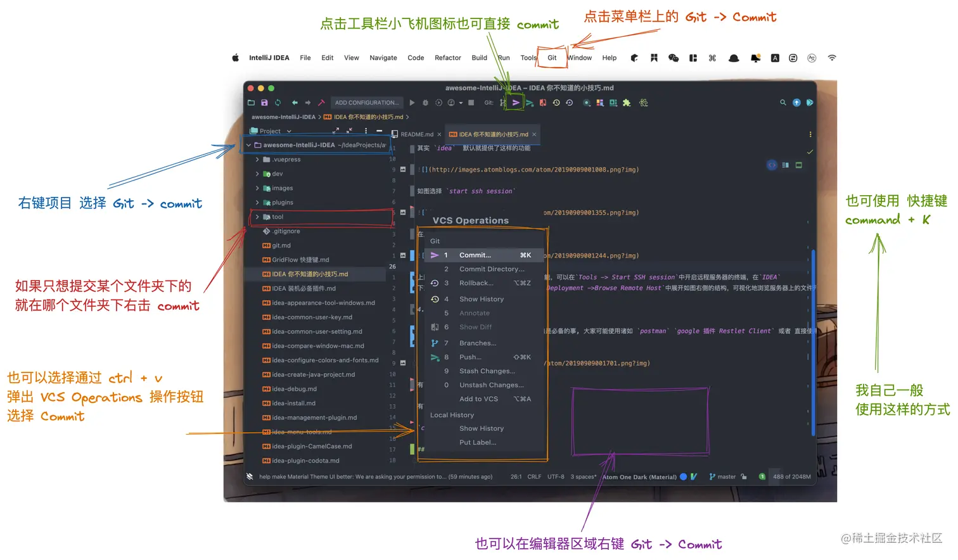
Task: Click the plugin puzzle-piece toolbar icon
Action: pyautogui.click(x=627, y=103)
